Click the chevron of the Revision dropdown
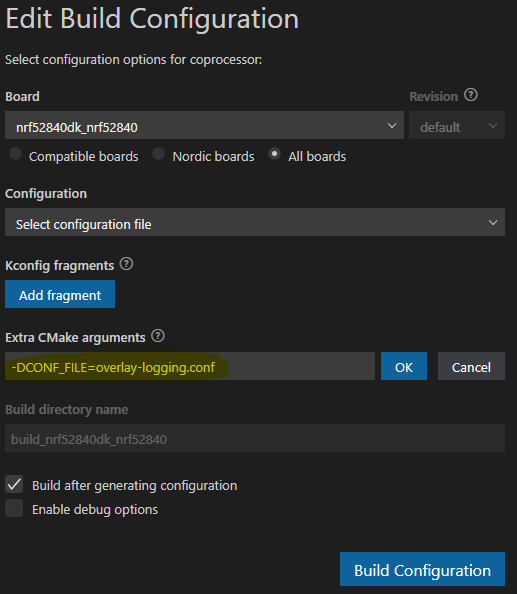The image size is (517, 594). (493, 125)
